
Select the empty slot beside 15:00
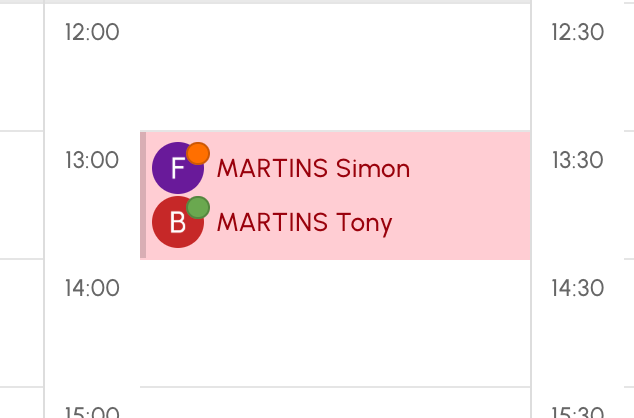coord(335,403)
